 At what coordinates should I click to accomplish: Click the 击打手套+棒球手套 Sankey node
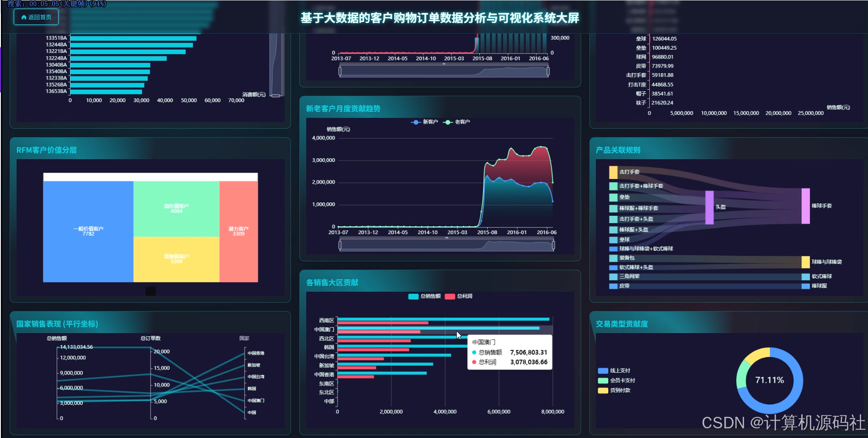click(613, 186)
